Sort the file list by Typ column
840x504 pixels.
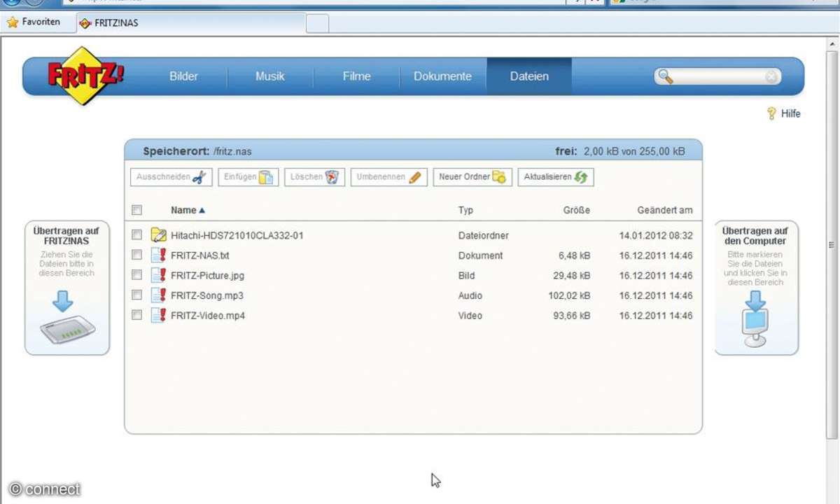[x=466, y=210]
